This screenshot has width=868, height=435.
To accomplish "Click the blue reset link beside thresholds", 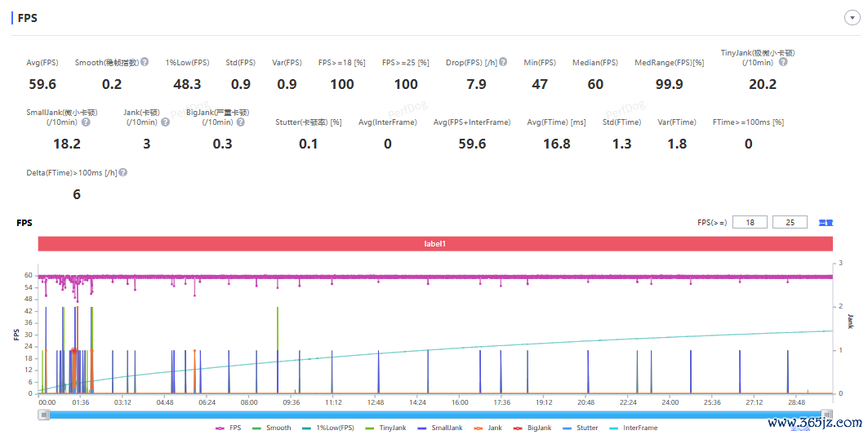I will 826,223.
